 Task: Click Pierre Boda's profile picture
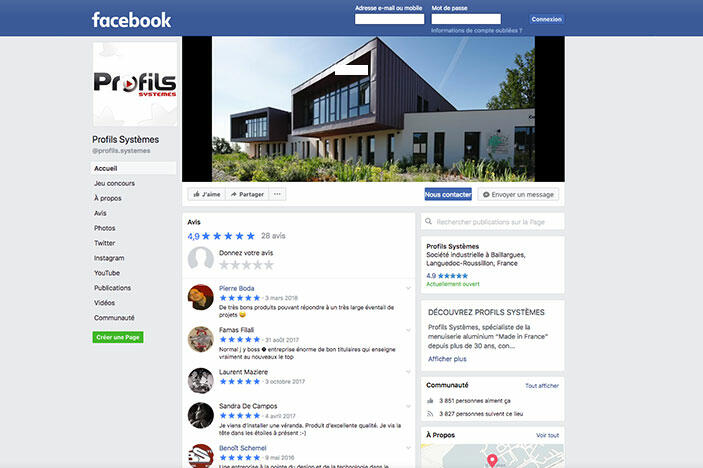[200, 297]
